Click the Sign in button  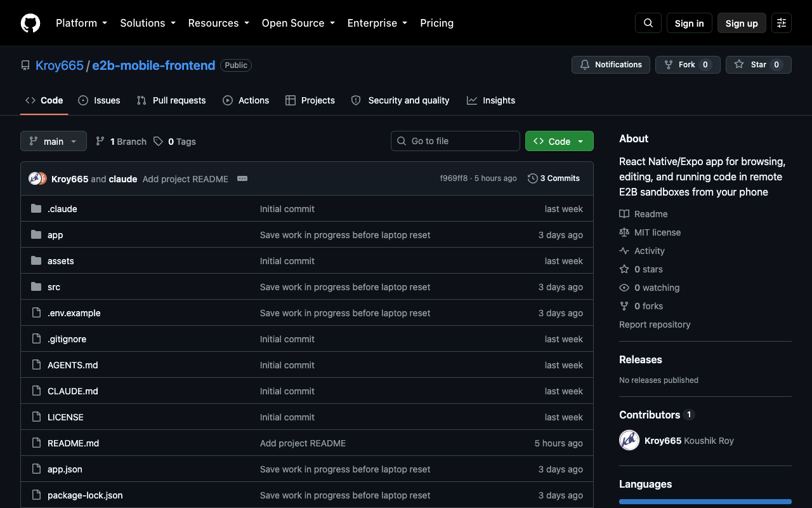click(x=690, y=23)
